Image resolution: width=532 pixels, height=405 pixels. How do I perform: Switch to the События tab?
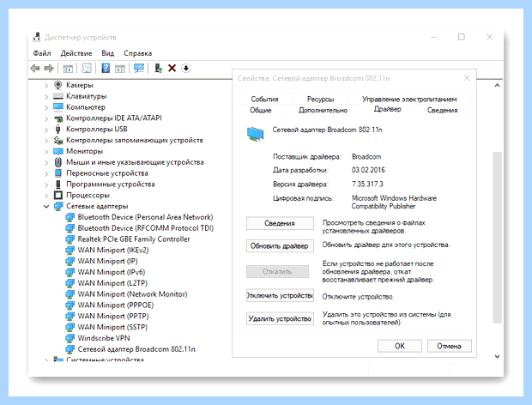point(264,99)
